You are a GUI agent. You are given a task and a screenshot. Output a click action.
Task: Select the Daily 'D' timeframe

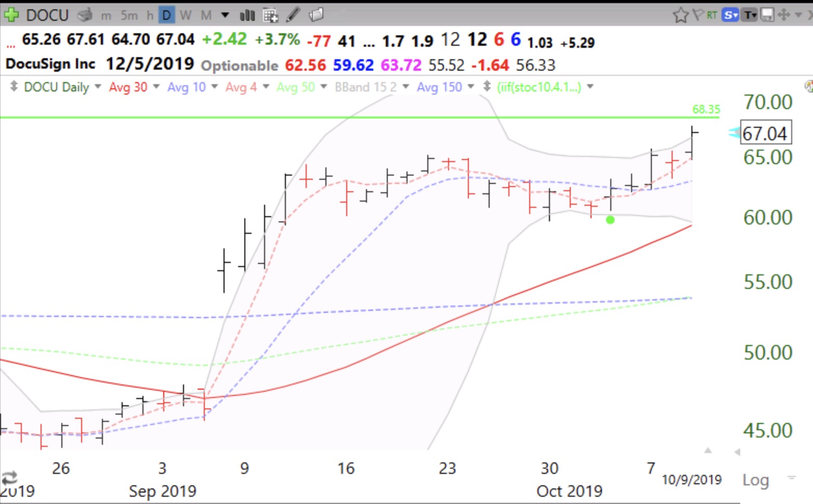pyautogui.click(x=166, y=15)
